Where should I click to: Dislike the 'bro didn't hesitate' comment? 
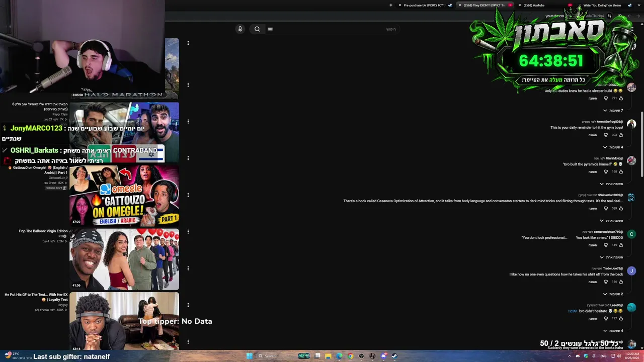click(x=606, y=319)
